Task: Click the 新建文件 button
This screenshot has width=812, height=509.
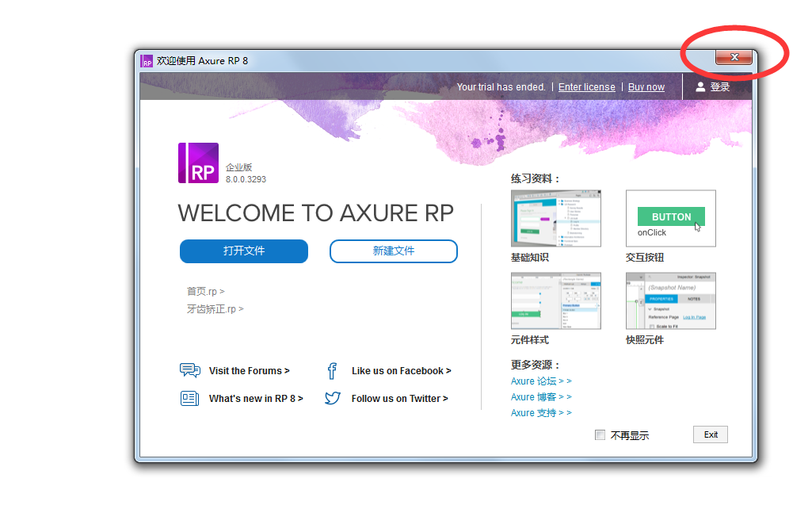Action: coord(394,251)
